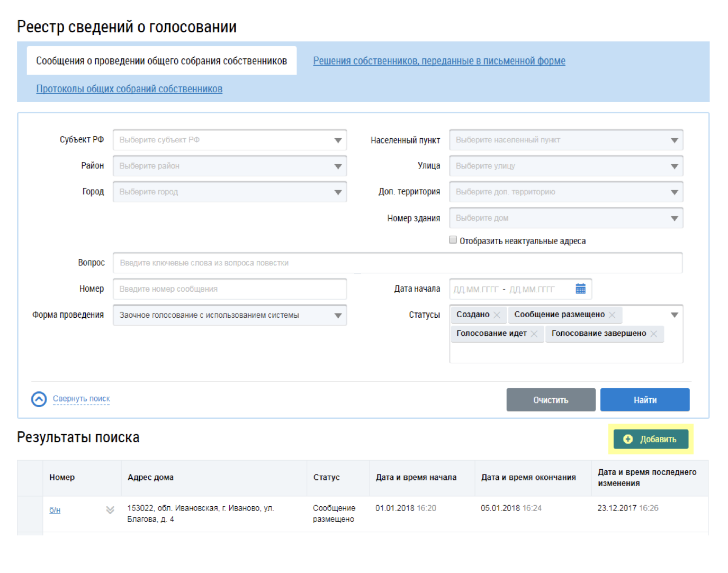Expand the 'Статусы' dropdown arrow

675,315
